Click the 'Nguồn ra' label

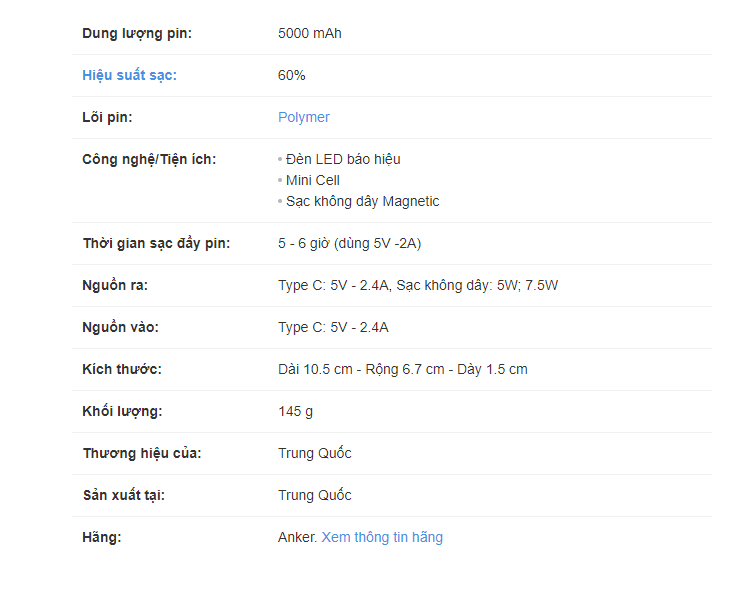tap(115, 285)
